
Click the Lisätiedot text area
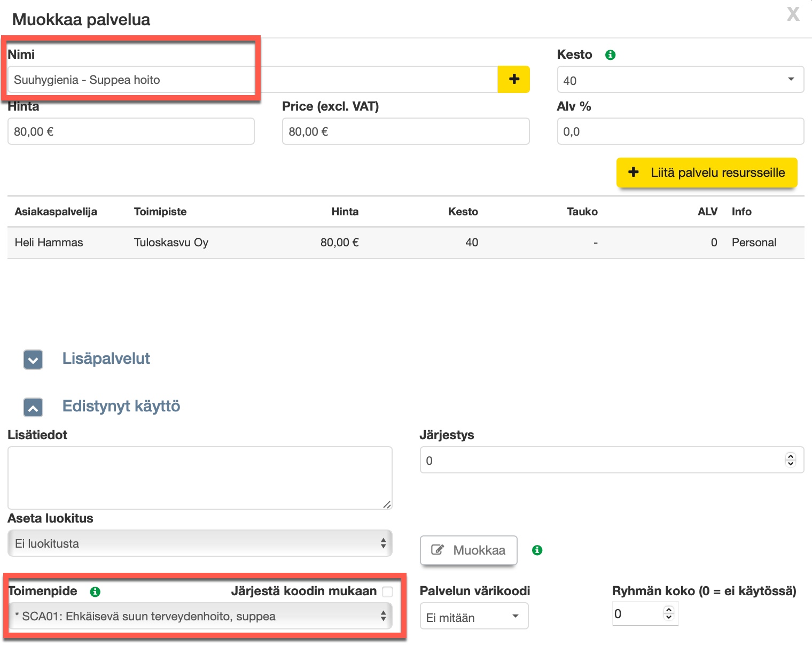point(200,478)
